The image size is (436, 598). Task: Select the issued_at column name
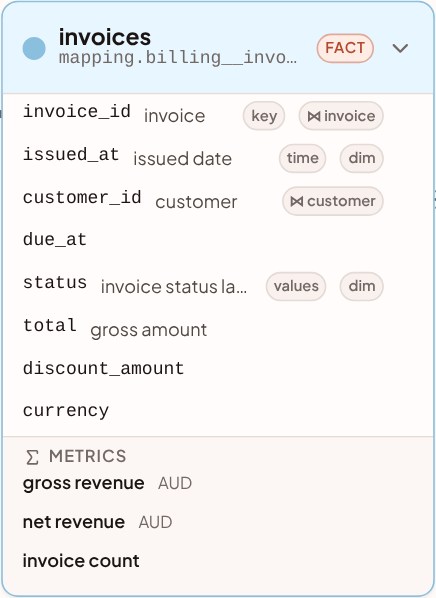(x=71, y=154)
